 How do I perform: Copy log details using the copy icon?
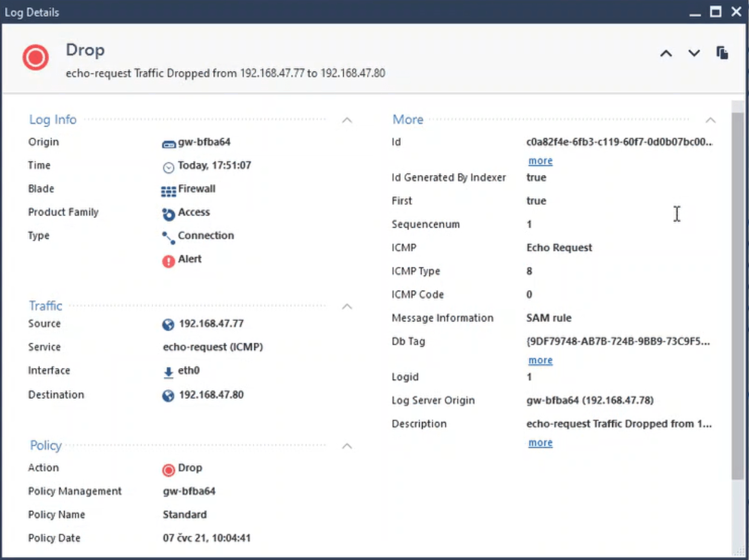[x=722, y=53]
